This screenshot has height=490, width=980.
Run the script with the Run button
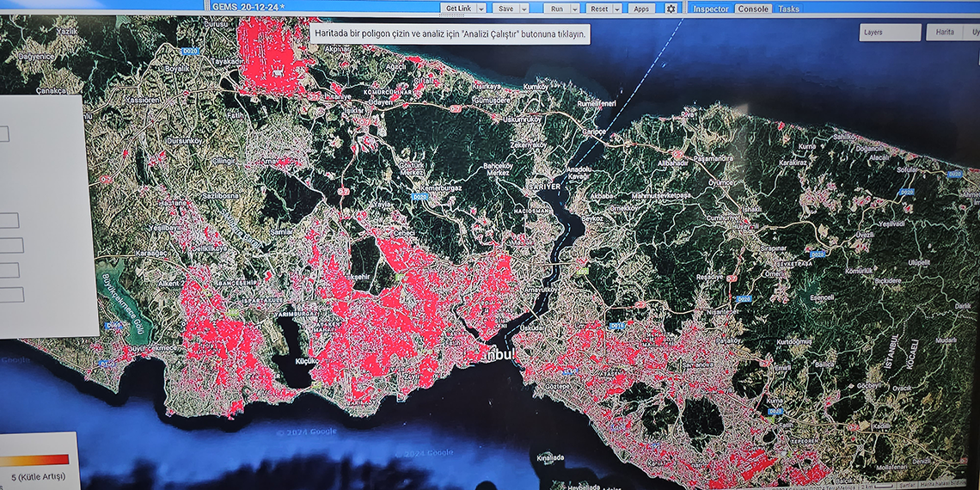[x=557, y=9]
